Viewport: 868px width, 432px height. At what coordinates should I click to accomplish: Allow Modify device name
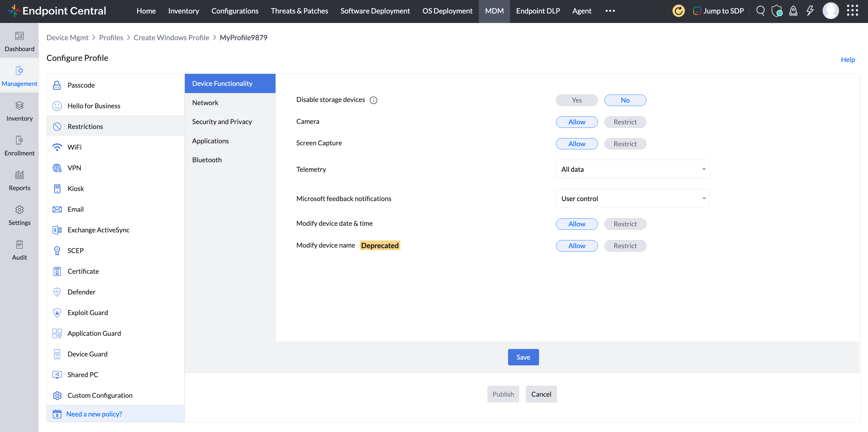click(x=577, y=246)
